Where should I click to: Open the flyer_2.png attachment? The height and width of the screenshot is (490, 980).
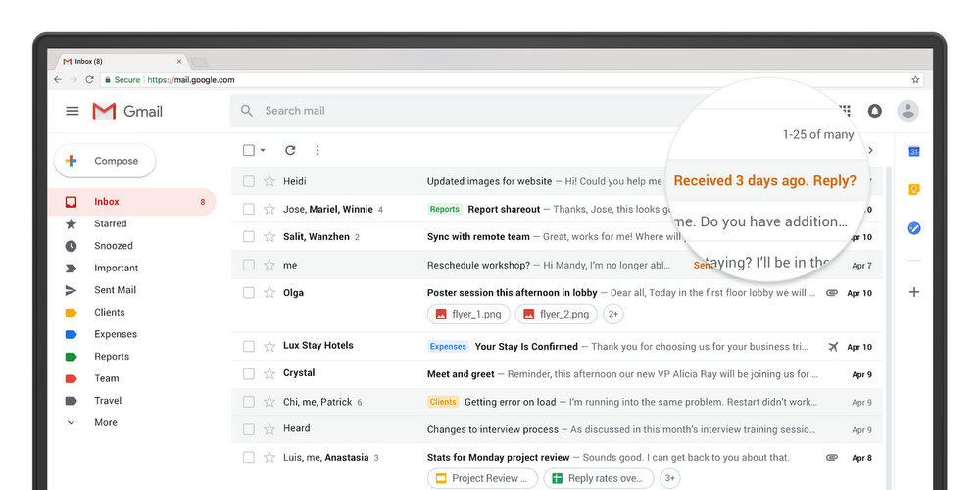coord(557,314)
